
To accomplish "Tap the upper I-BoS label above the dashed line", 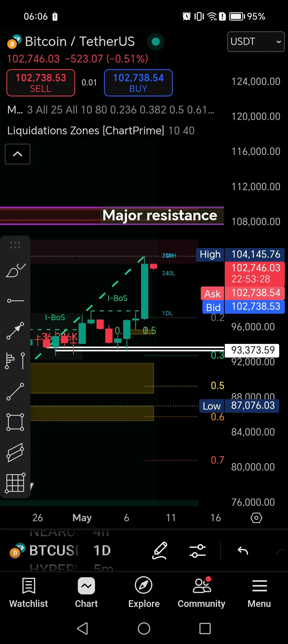I will 117,298.
